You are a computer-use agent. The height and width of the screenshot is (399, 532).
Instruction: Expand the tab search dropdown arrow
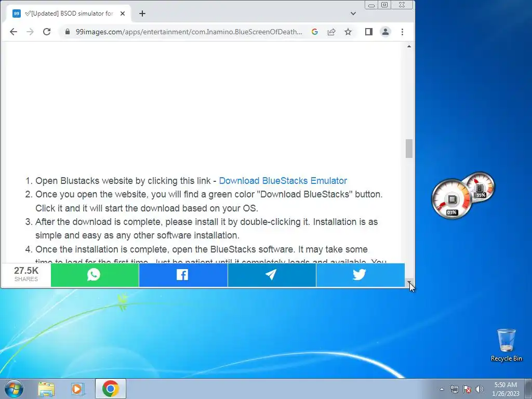353,14
